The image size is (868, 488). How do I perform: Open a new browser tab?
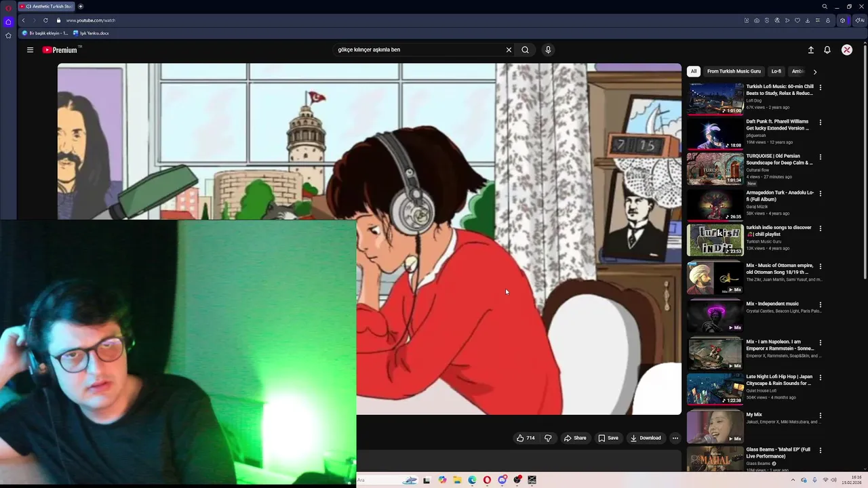point(81,6)
